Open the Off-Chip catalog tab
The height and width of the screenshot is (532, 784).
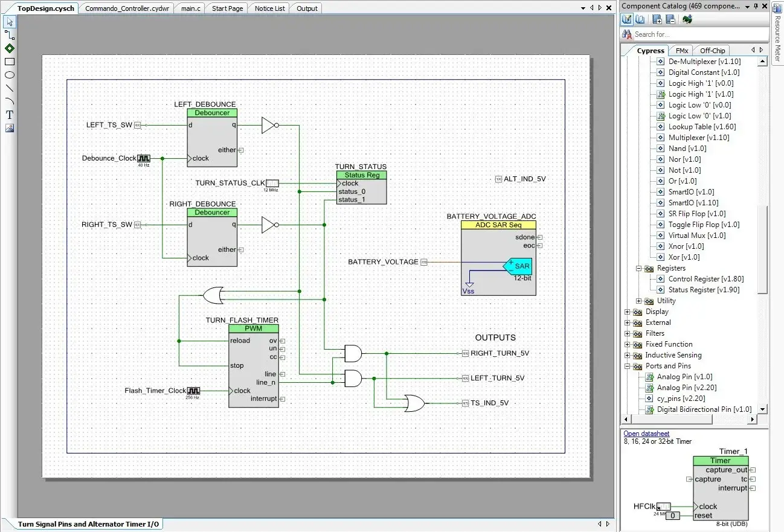coord(712,51)
